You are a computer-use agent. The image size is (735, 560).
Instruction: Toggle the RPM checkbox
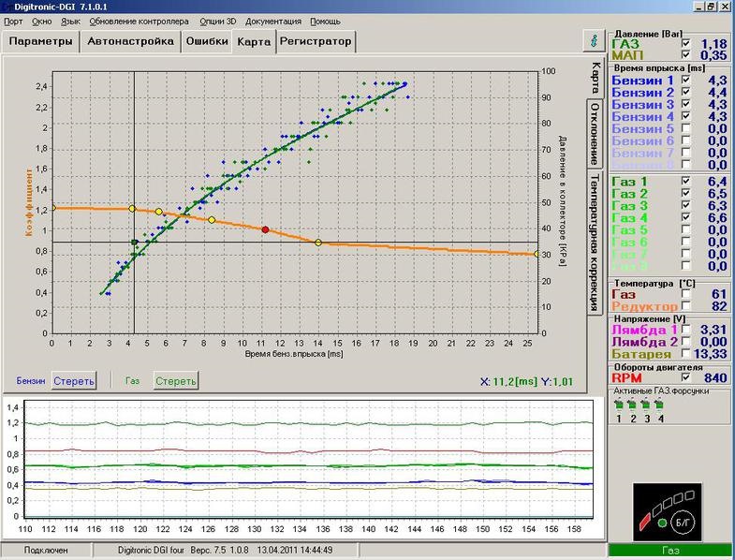[x=685, y=377]
